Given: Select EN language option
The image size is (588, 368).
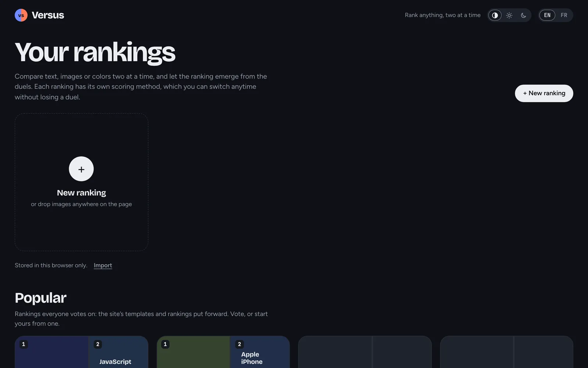Looking at the screenshot, I should point(547,15).
